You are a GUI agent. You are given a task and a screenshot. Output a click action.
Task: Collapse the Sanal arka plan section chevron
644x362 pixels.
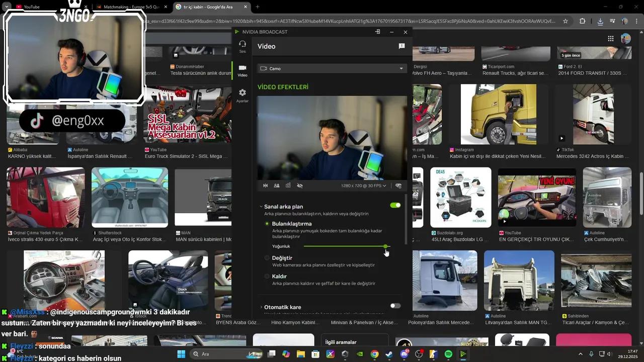(x=261, y=206)
